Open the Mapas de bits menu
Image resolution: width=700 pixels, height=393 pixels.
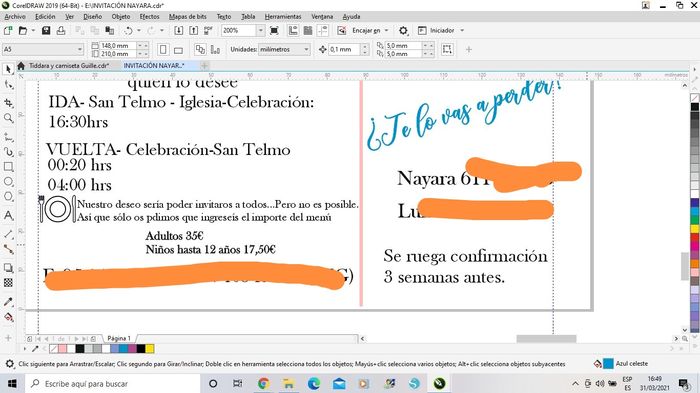point(188,17)
